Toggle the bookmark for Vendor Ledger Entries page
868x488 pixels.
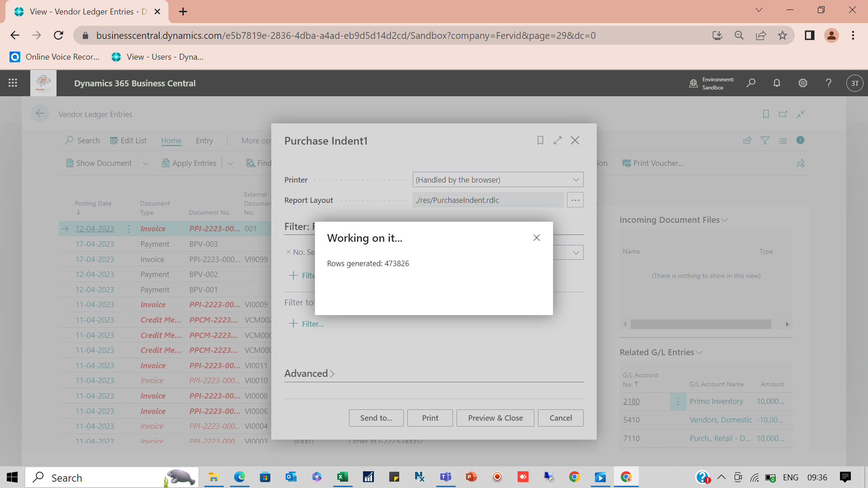tap(765, 114)
